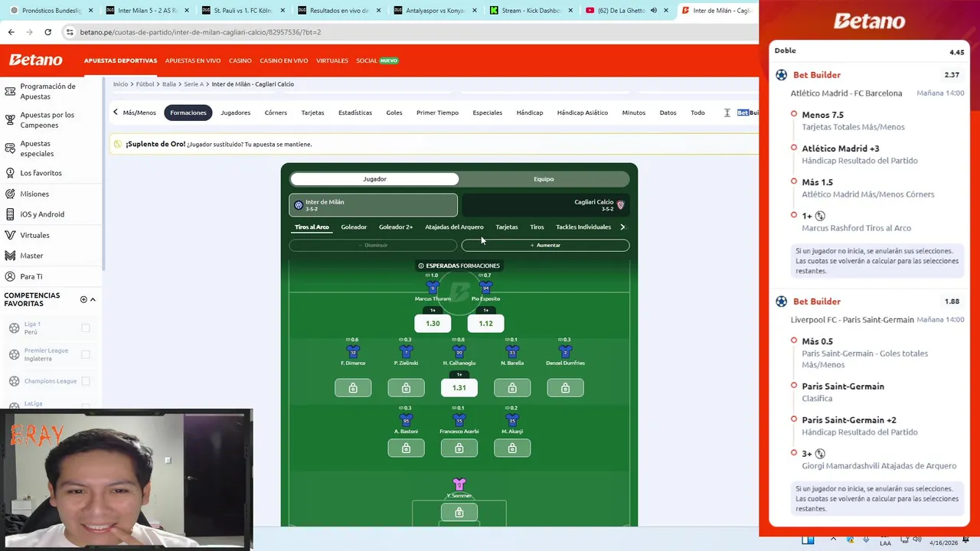The height and width of the screenshot is (551, 980).
Task: Click the Serie A breadcrumb link
Action: pos(194,84)
